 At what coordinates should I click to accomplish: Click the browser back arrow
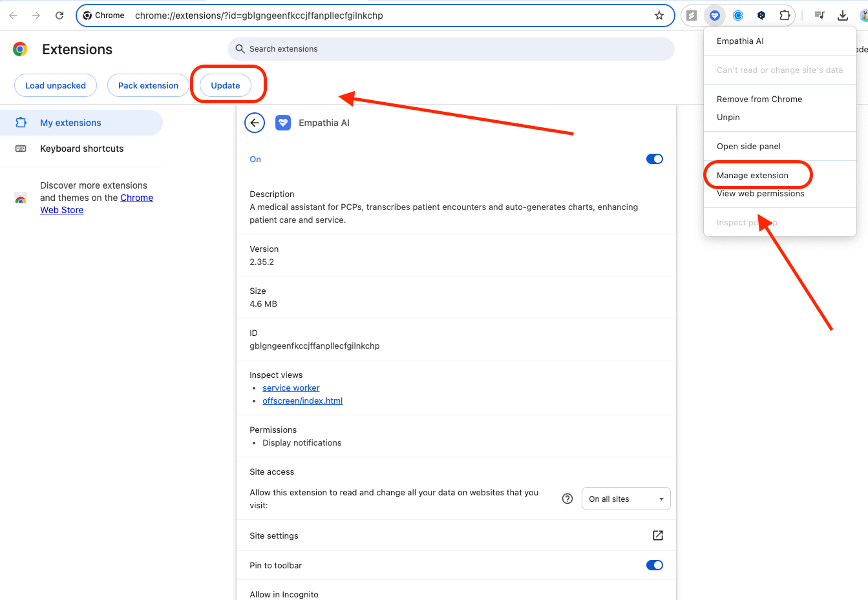pos(13,16)
